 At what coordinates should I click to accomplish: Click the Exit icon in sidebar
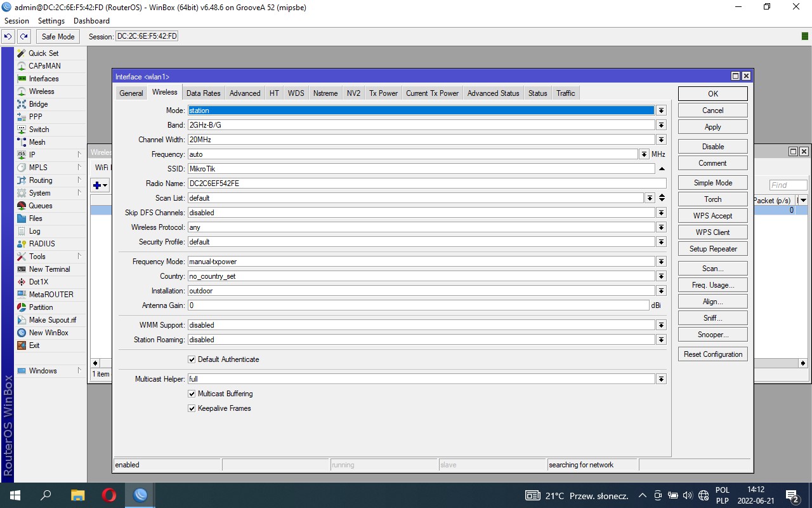pos(22,345)
